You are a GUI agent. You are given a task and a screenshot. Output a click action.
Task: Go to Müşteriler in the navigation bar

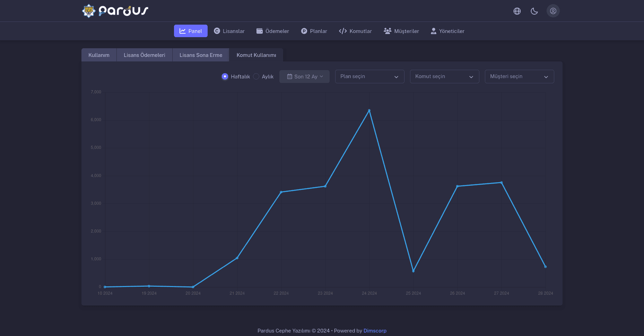point(401,31)
